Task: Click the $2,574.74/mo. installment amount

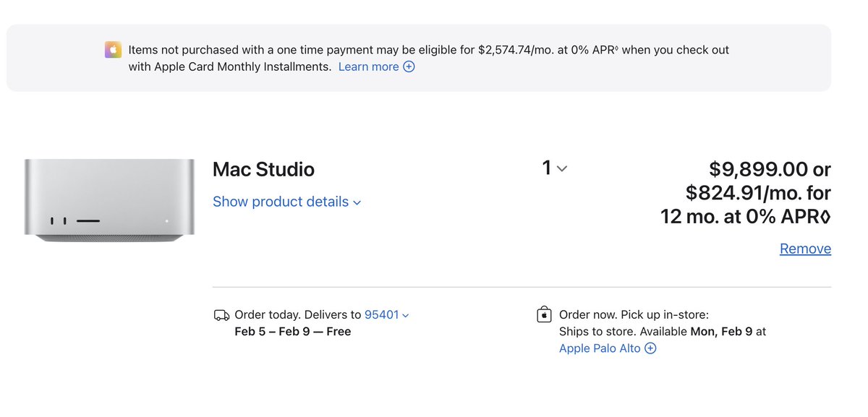Action: (515, 50)
